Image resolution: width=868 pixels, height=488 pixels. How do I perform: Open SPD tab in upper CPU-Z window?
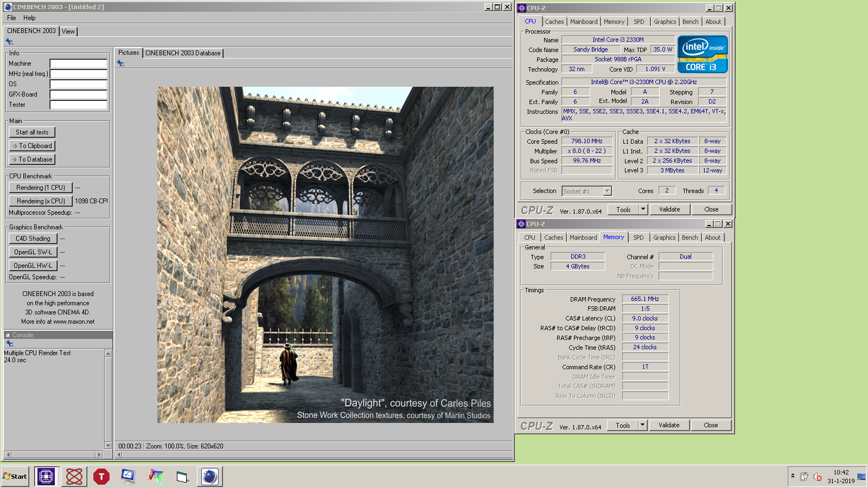coord(639,22)
